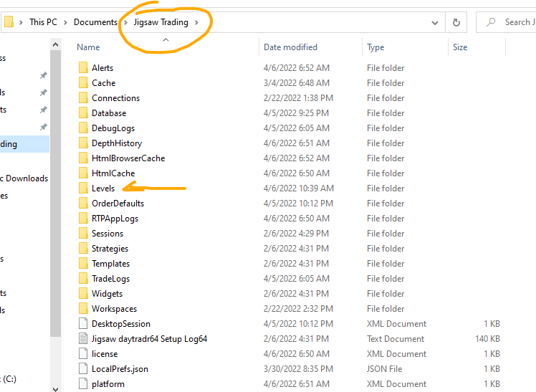Select the HtmlBrowserCache folder icon
Image resolution: width=536 pixels, height=392 pixels.
coord(83,158)
